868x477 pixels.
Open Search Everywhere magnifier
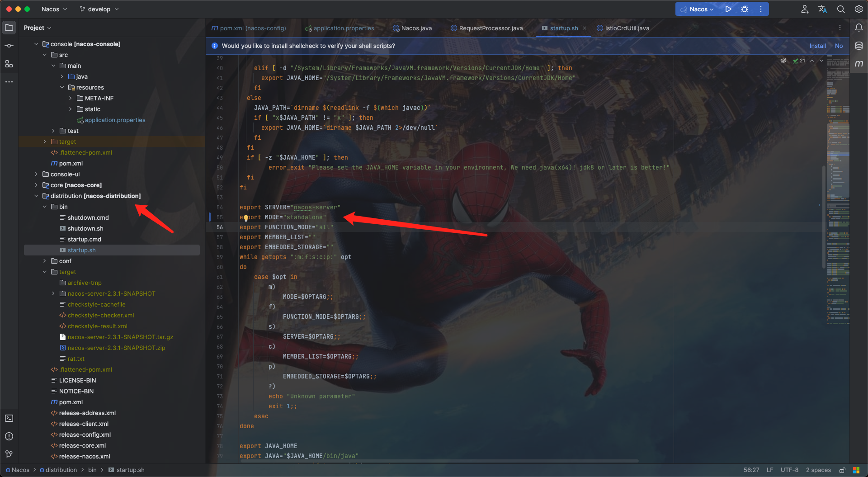click(841, 9)
